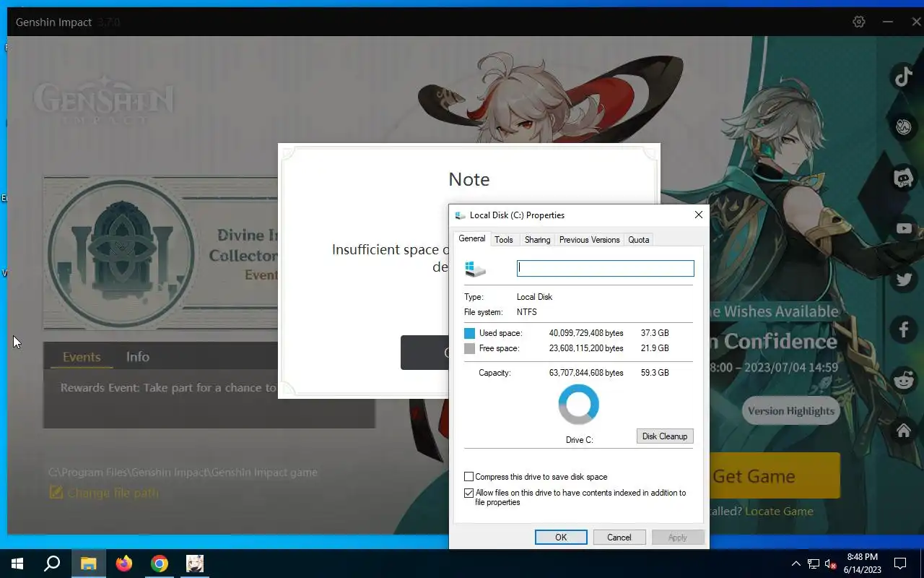Click the 'NTFS' file system value
Screen dimensions: 924x578
527,312
